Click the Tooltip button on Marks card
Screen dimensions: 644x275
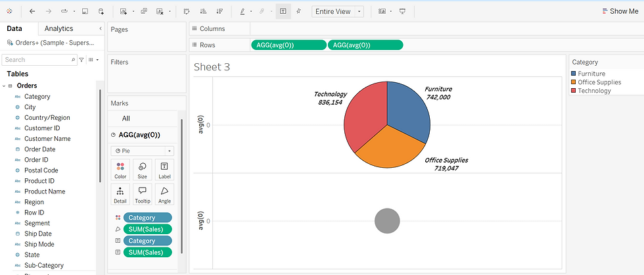[143, 195]
